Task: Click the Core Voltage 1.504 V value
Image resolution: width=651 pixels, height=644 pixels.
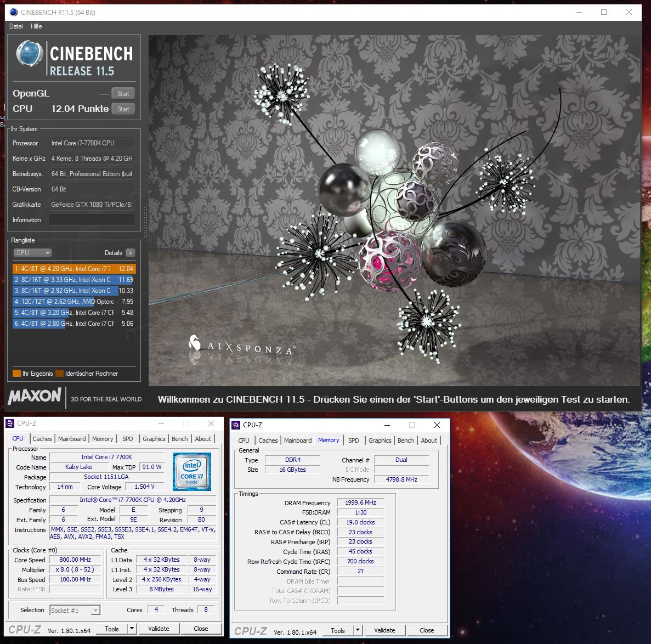Action: [x=144, y=487]
